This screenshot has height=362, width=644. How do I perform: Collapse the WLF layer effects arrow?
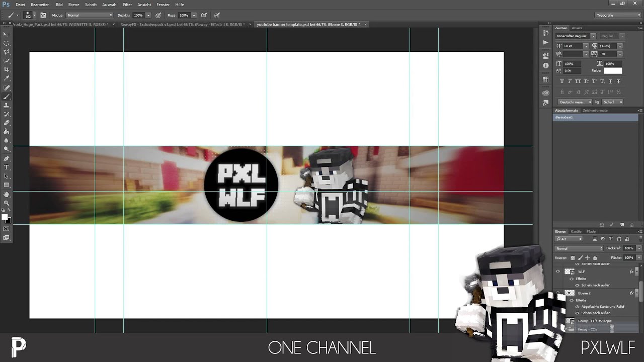636,271
